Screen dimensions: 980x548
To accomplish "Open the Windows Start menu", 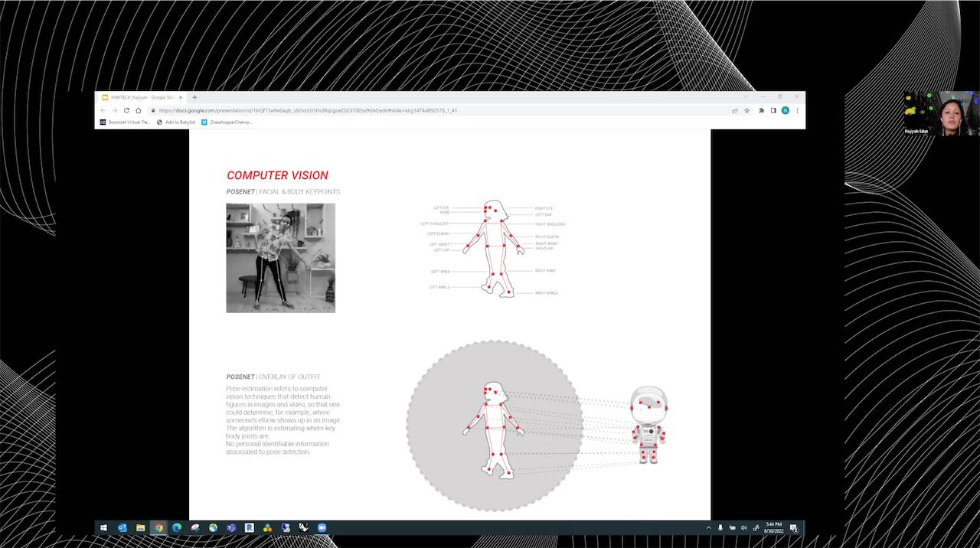I will click(103, 528).
